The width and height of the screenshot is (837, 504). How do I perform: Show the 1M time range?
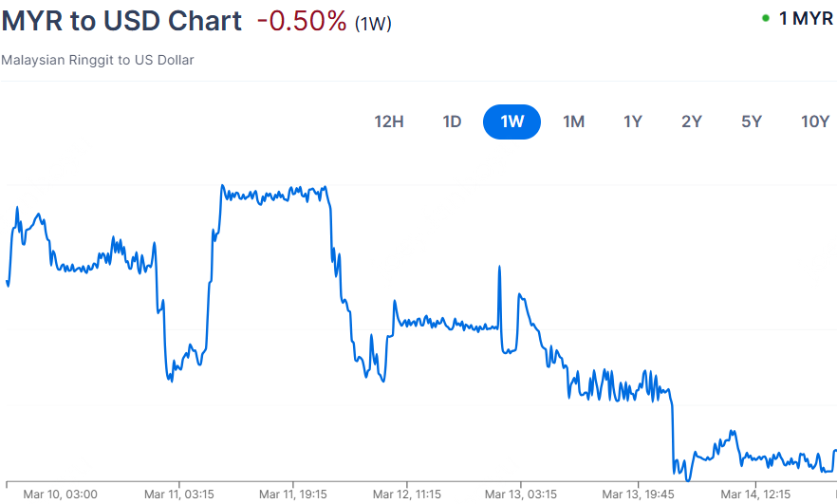(x=573, y=121)
